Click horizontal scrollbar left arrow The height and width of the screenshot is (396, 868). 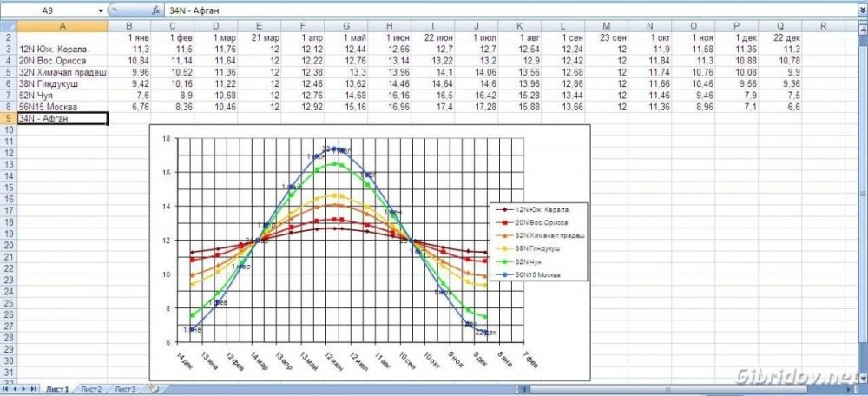click(524, 389)
